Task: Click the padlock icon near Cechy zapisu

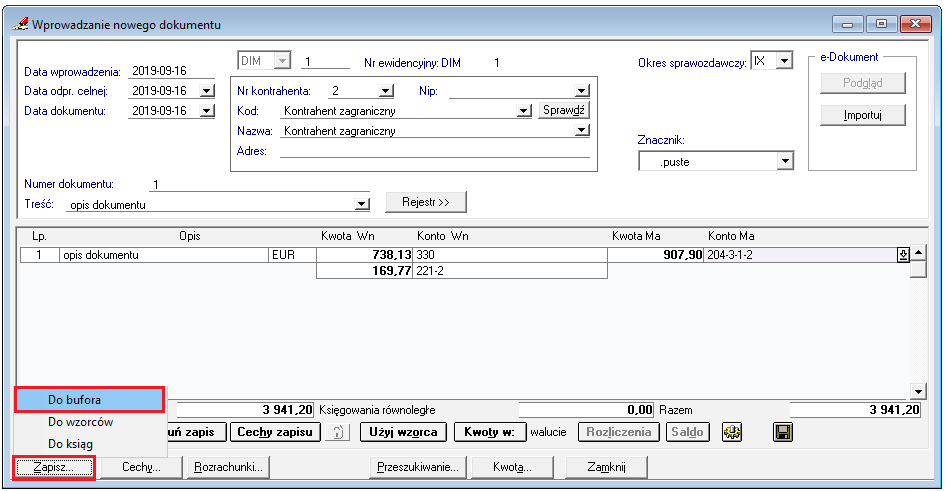Action: [338, 432]
